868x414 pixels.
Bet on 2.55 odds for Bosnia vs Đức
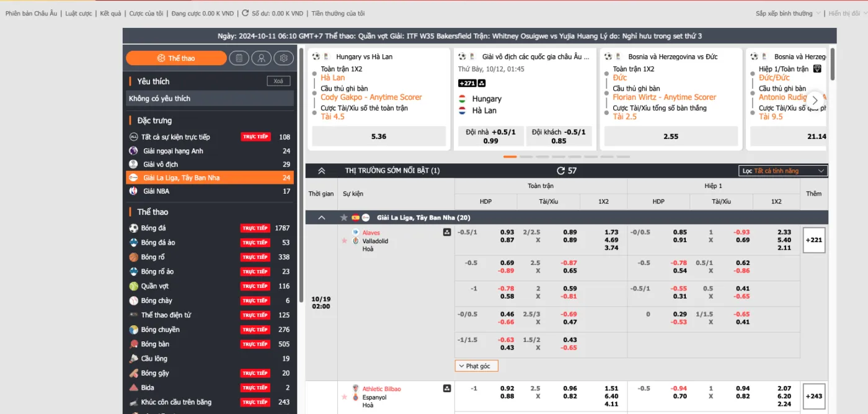(671, 137)
